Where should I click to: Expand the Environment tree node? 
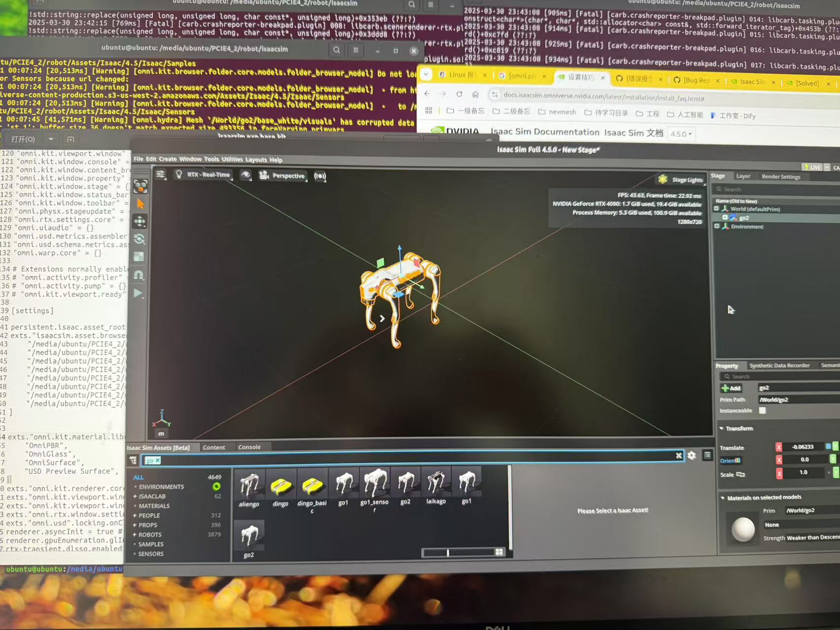tap(716, 226)
